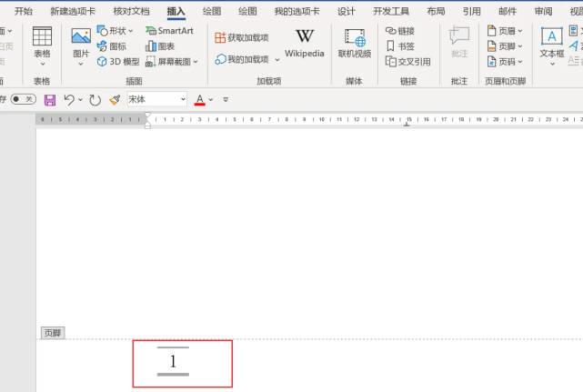The image size is (583, 392).
Task: Click the 批注 comment icon
Action: [459, 35]
